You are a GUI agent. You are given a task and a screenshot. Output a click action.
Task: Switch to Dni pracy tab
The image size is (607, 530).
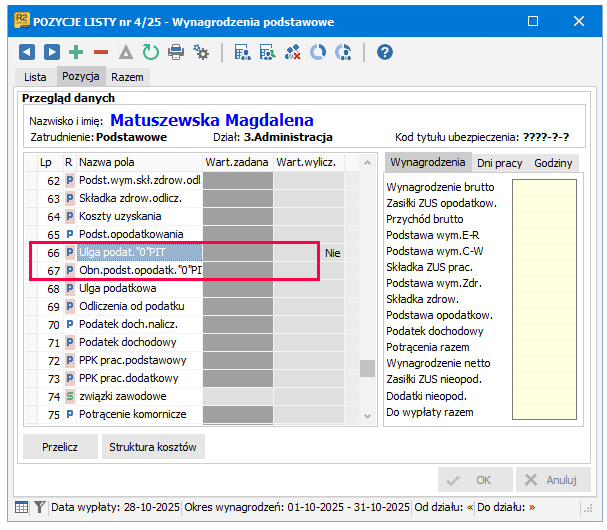click(x=499, y=163)
